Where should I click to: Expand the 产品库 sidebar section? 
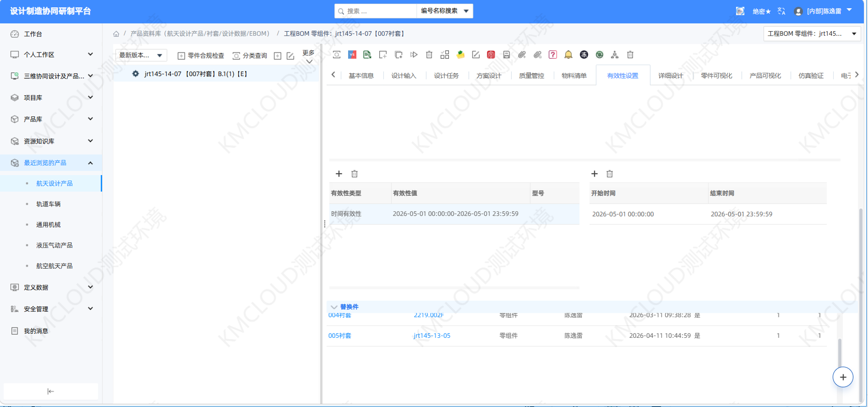[x=90, y=119]
